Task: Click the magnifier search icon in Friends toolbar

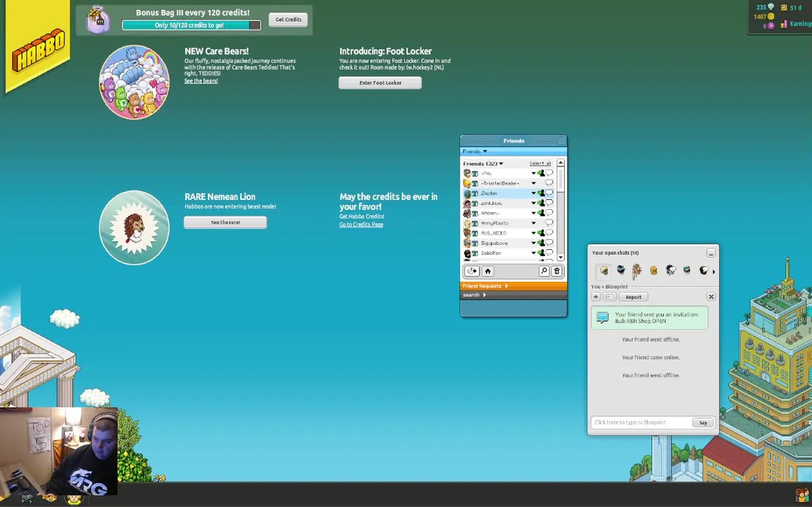Action: click(544, 271)
